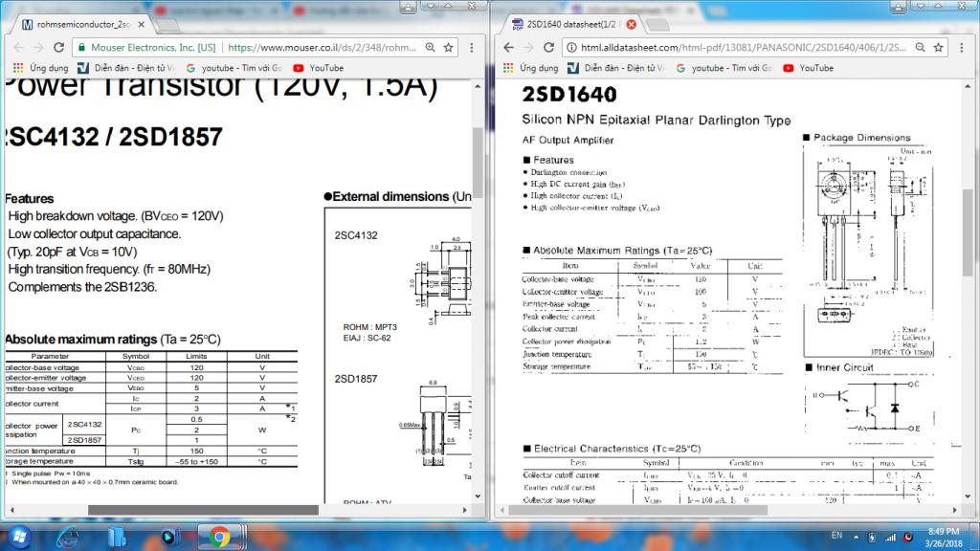
Task: Click site info icon beside alldatasheet URL
Action: click(571, 48)
